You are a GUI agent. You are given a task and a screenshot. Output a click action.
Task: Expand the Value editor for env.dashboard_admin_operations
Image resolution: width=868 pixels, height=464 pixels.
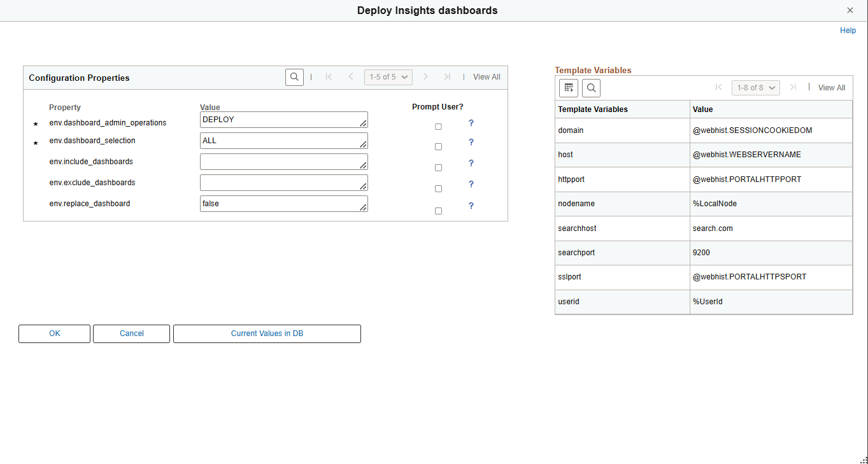click(364, 123)
